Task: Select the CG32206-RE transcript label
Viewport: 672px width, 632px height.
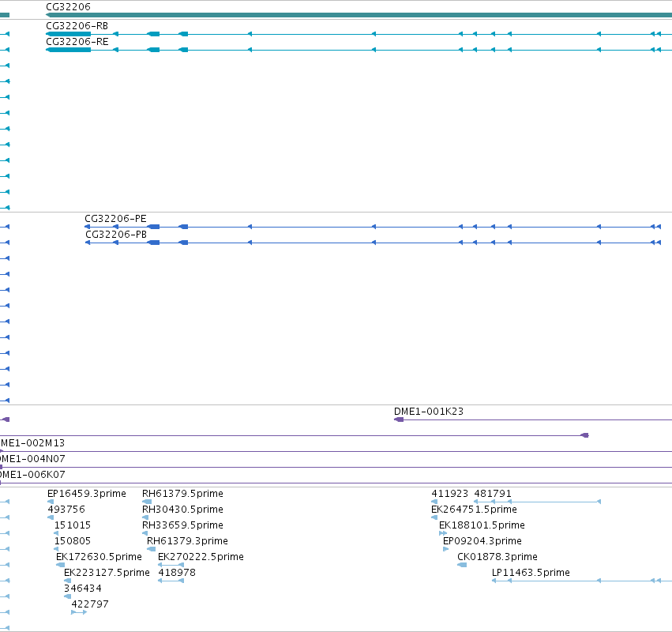Action: pos(77,42)
